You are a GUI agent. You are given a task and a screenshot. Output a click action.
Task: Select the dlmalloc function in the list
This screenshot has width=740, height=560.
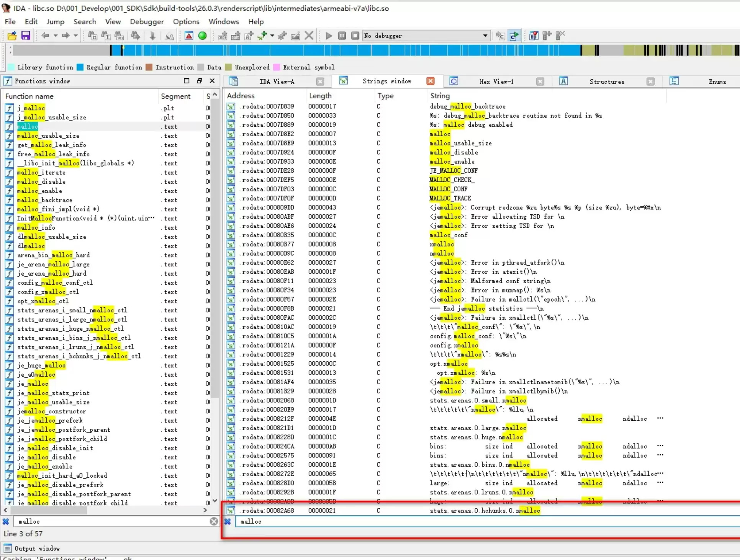[31, 246]
